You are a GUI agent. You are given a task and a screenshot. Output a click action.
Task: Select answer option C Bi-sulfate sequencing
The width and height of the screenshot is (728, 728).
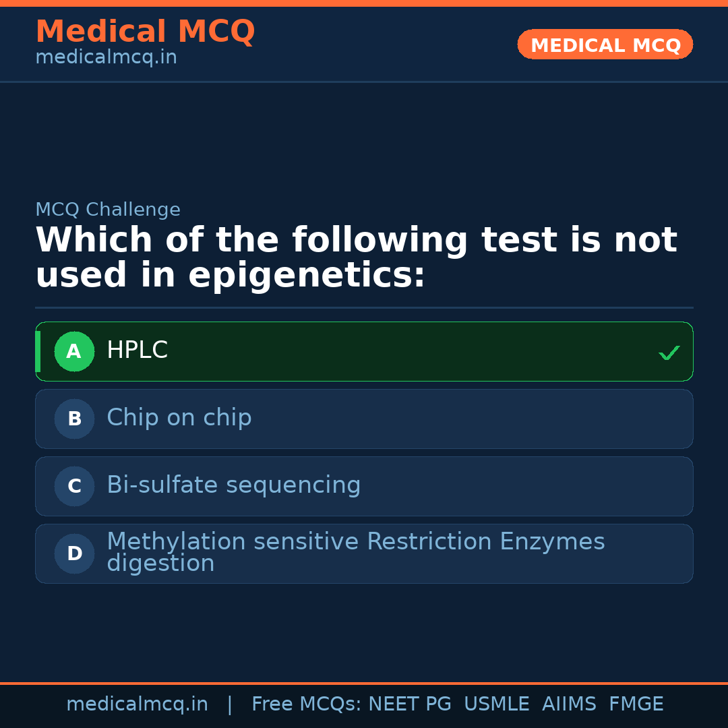pos(364,486)
